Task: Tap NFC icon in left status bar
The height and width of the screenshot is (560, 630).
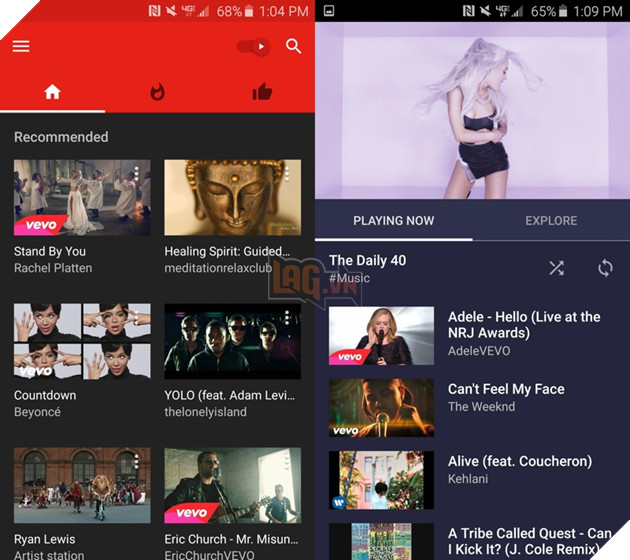Action: [x=154, y=11]
